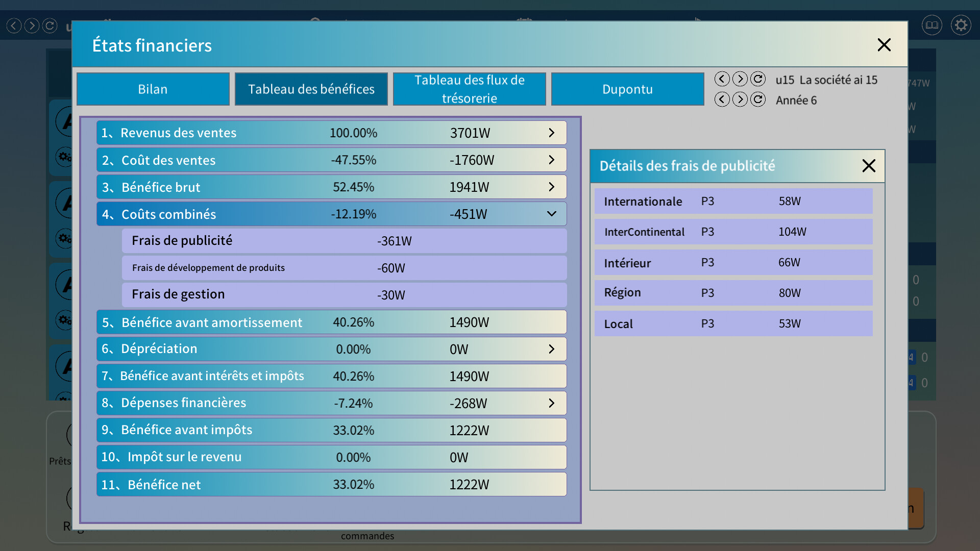980x551 pixels.
Task: Click next company arrow next to u15
Action: coord(740,79)
